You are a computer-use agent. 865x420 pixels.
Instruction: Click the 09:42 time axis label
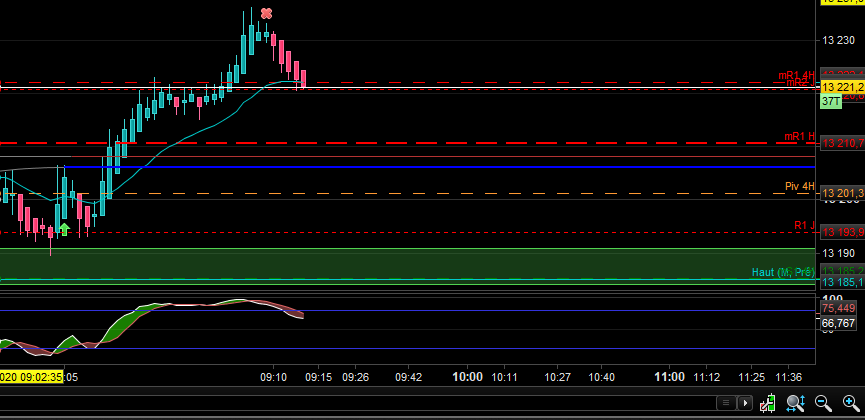[x=409, y=378]
